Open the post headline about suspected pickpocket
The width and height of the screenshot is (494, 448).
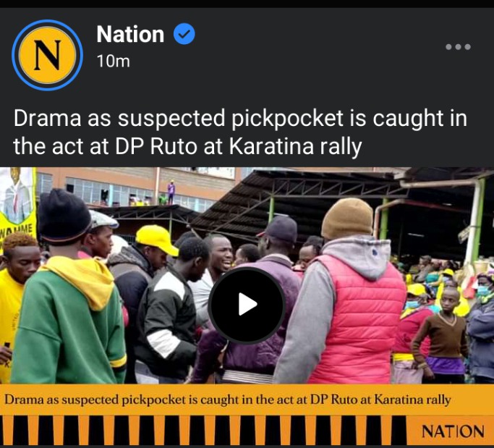(239, 132)
